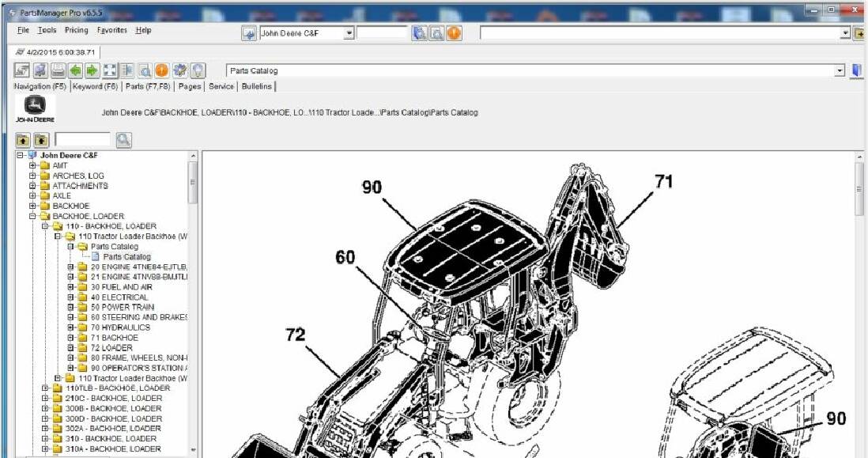Open settings with the gear icon
868x458 pixels.
[180, 70]
